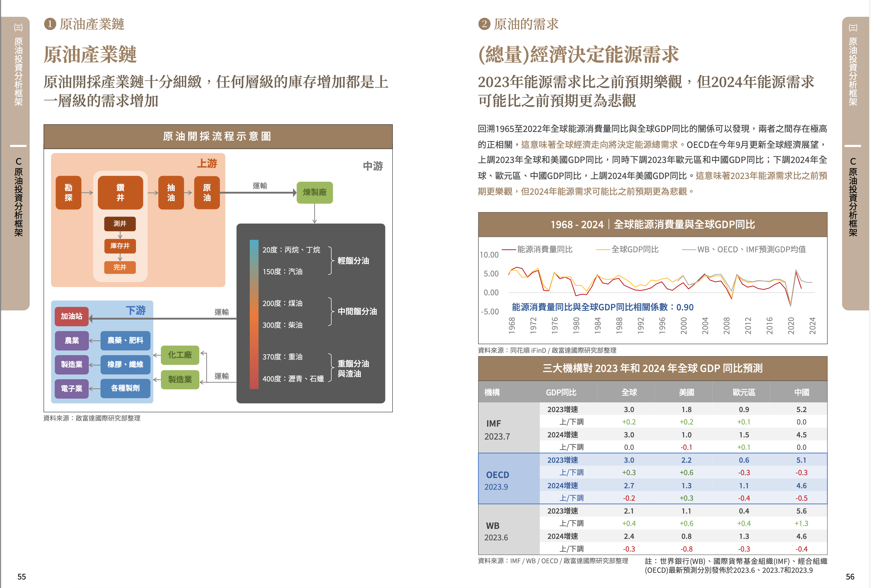Click the 5.6 cell in the 中國 column
The width and height of the screenshot is (871, 588).
coord(801,511)
